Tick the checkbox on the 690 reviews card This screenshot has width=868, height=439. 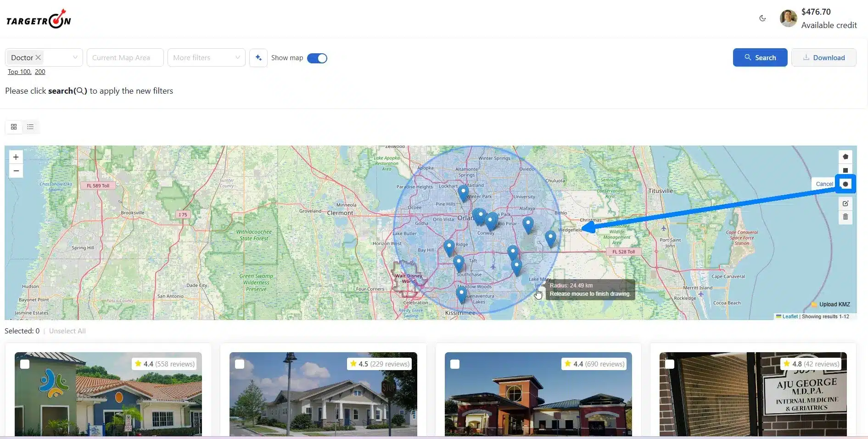[454, 364]
